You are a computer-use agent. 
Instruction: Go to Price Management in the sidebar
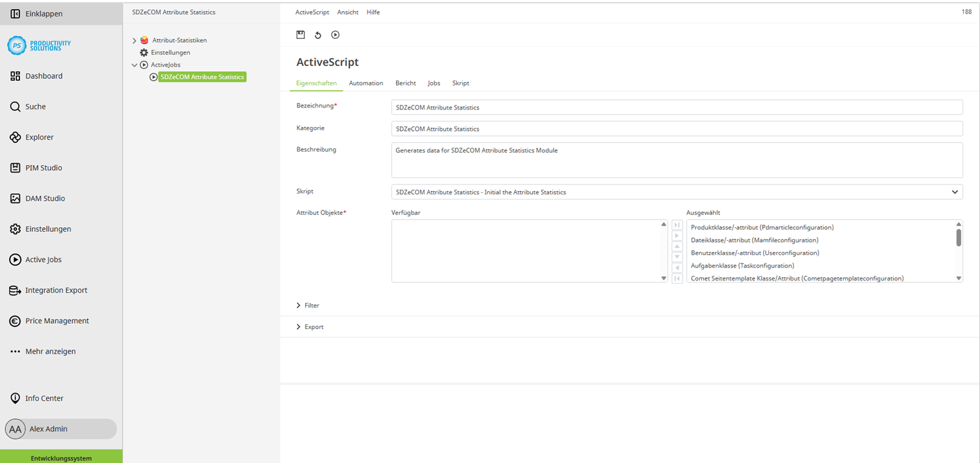(x=57, y=321)
